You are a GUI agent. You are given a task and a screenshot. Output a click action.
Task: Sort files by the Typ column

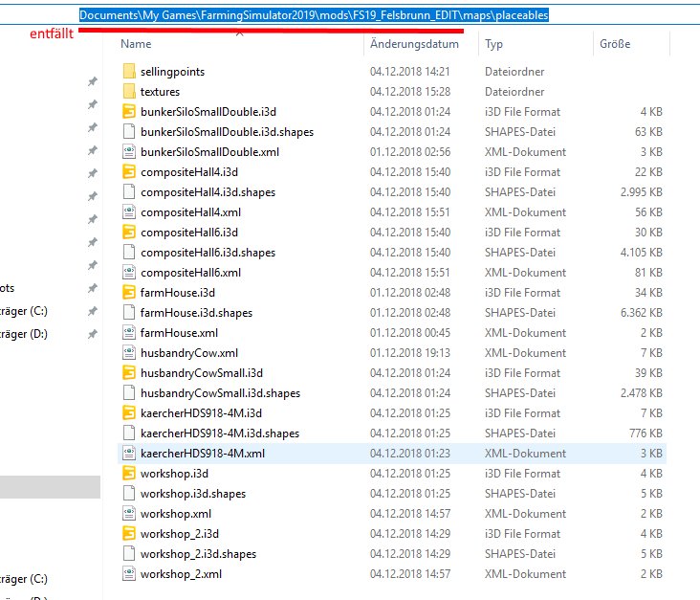(493, 44)
